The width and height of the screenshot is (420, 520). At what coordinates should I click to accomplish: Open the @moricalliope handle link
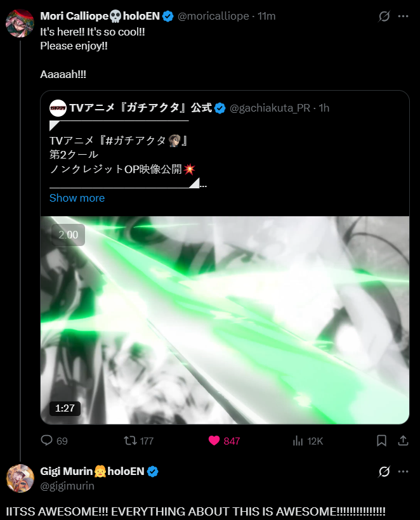coord(213,16)
